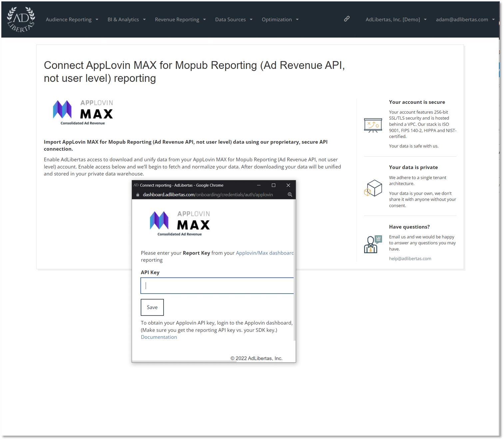This screenshot has height=440, width=504.
Task: Open the Applovin/Max dashboard link
Action: click(x=265, y=253)
